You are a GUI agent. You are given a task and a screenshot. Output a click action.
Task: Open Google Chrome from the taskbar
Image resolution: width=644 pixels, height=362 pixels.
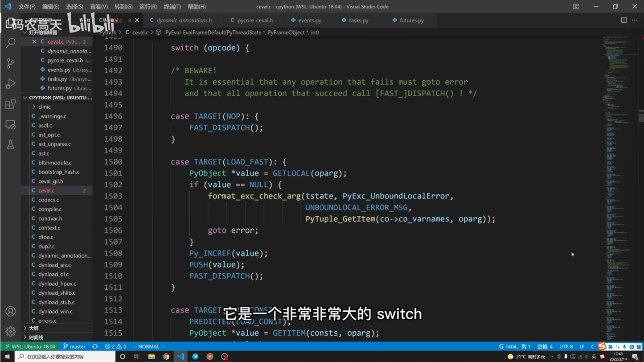[x=166, y=357]
